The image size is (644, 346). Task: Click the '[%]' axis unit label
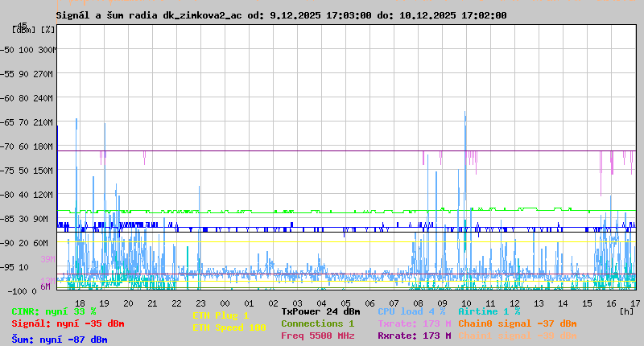[x=48, y=30]
